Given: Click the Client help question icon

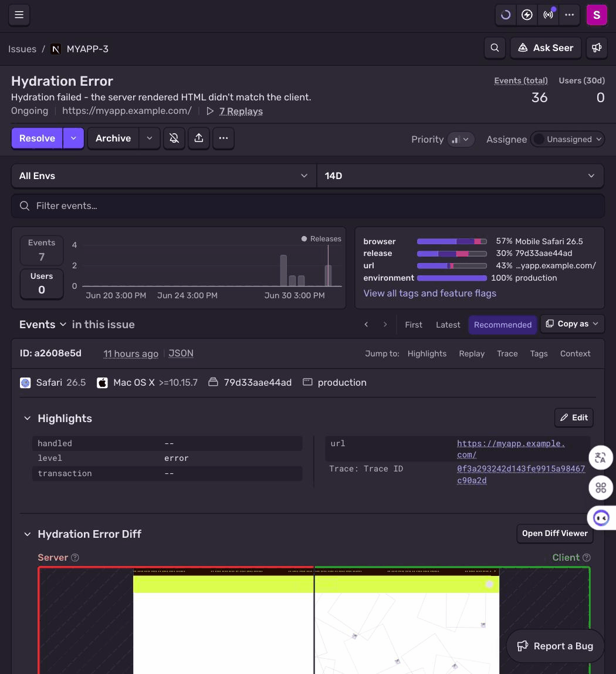Looking at the screenshot, I should 587,558.
